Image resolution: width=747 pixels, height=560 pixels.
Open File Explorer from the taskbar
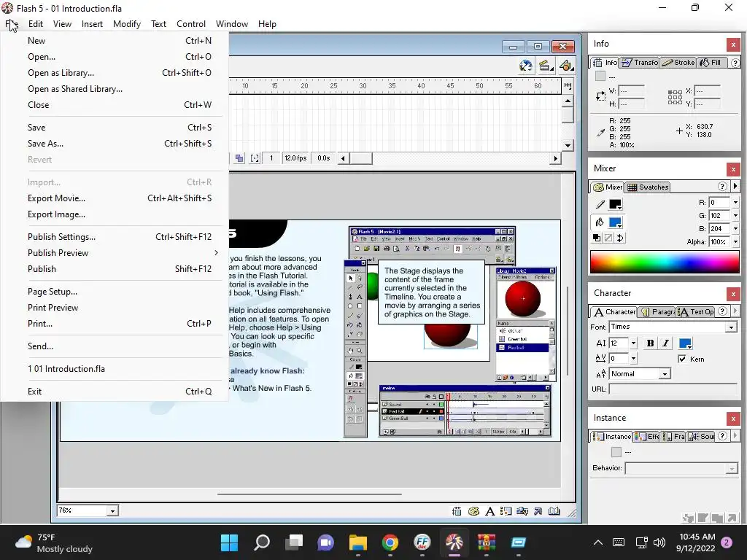tap(357, 542)
